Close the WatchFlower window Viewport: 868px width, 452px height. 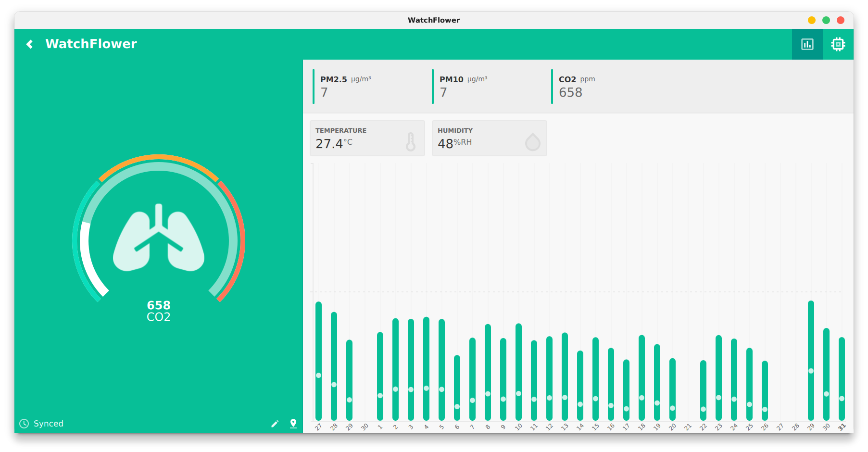[x=841, y=20]
